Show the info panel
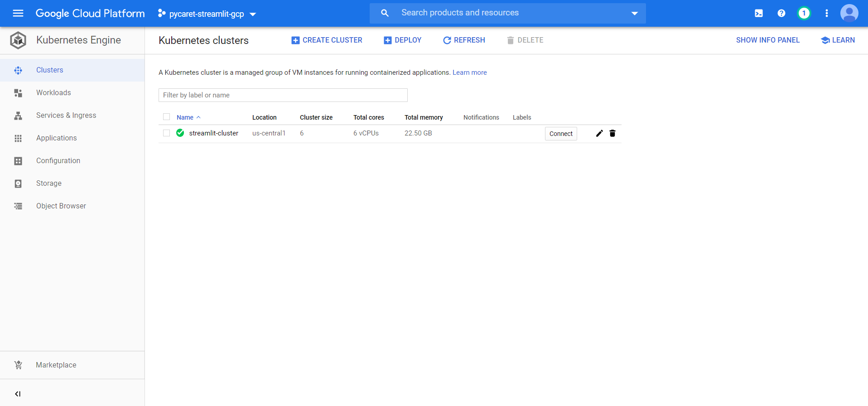The image size is (868, 406). coord(768,40)
